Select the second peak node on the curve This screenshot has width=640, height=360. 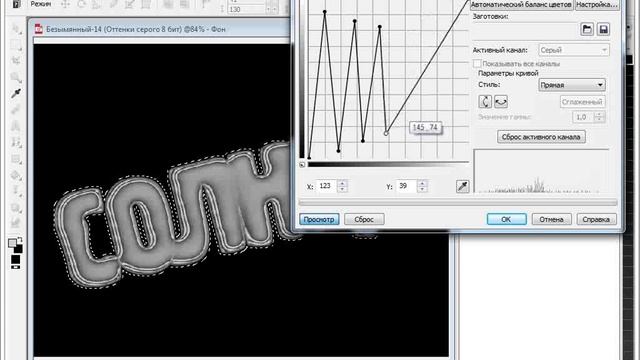coord(355,21)
